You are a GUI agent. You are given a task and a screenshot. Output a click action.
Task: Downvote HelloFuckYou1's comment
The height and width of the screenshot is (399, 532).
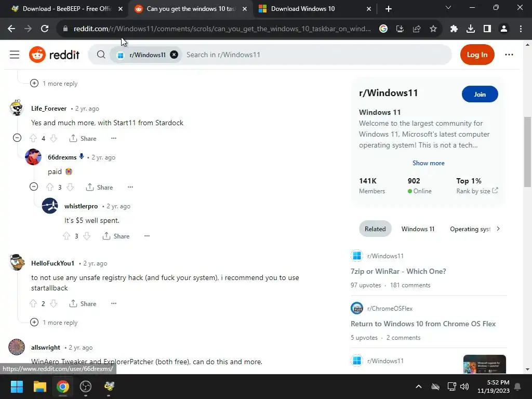click(54, 303)
